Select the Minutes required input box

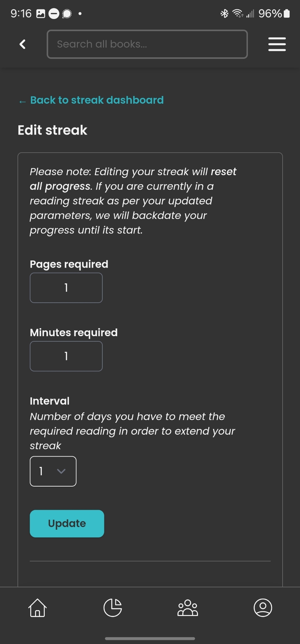(66, 356)
